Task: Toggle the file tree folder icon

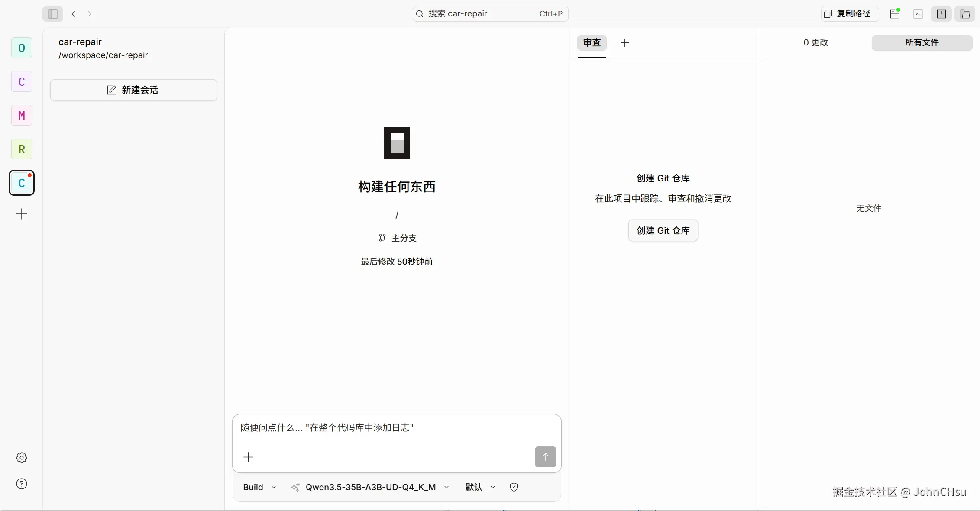Action: coord(965,14)
